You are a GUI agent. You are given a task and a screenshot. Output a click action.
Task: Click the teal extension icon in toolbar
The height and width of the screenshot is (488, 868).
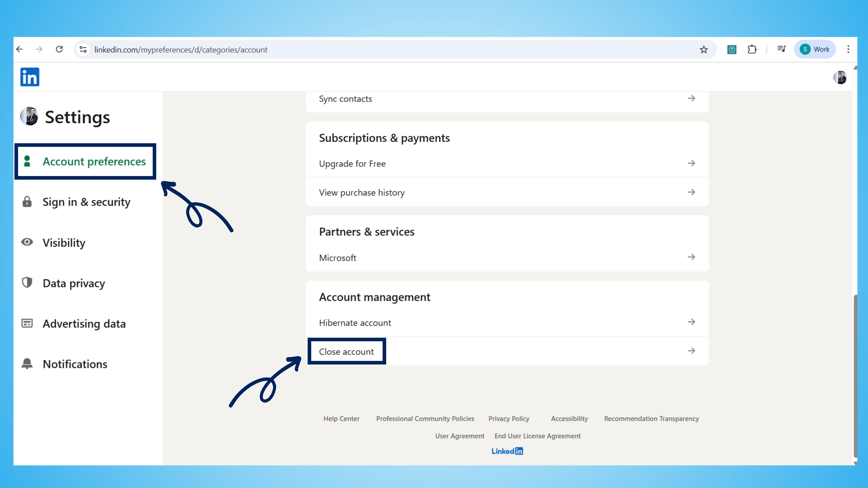tap(732, 49)
